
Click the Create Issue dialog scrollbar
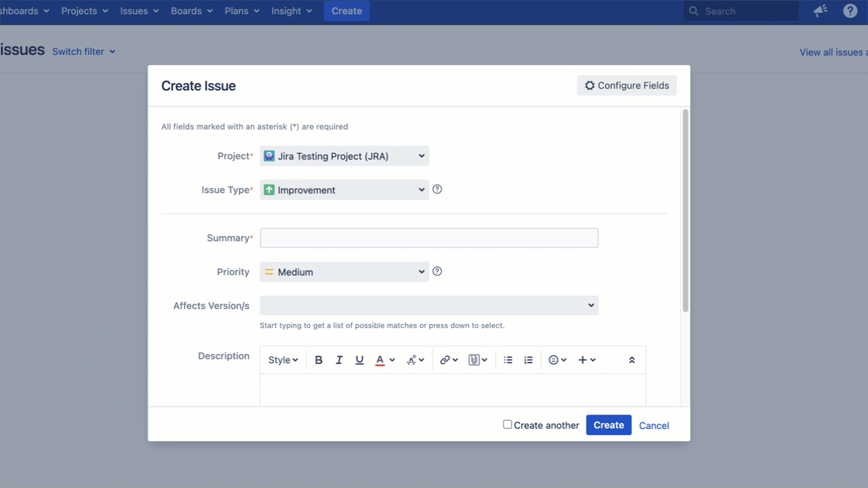point(686,210)
